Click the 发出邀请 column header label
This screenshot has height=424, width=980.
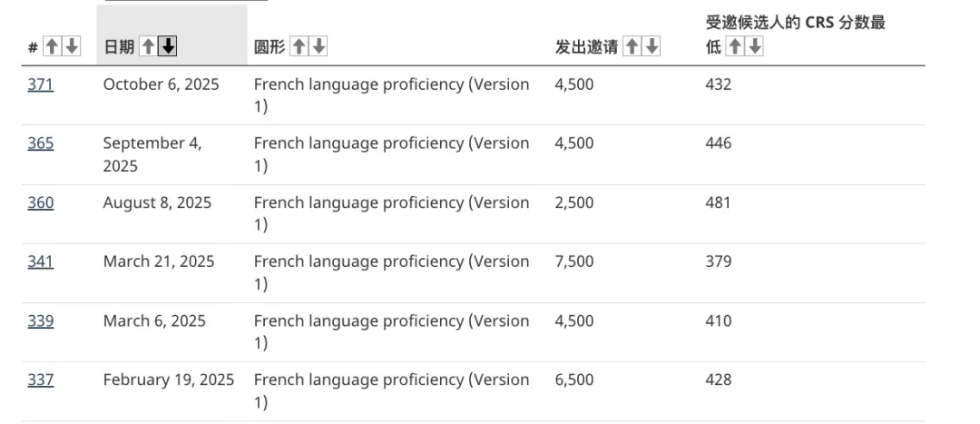(585, 47)
